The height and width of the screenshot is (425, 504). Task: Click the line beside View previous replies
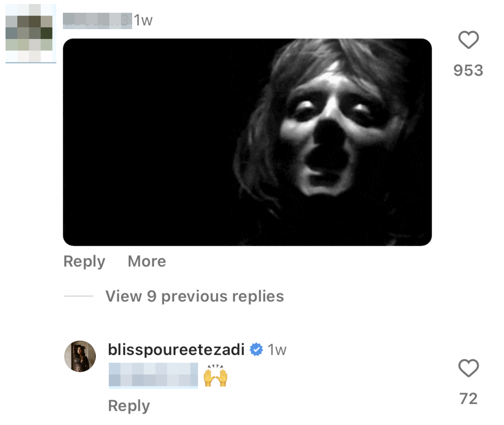[79, 296]
